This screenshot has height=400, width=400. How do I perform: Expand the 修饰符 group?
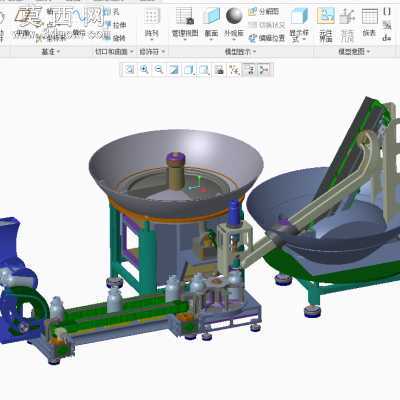tap(152, 52)
